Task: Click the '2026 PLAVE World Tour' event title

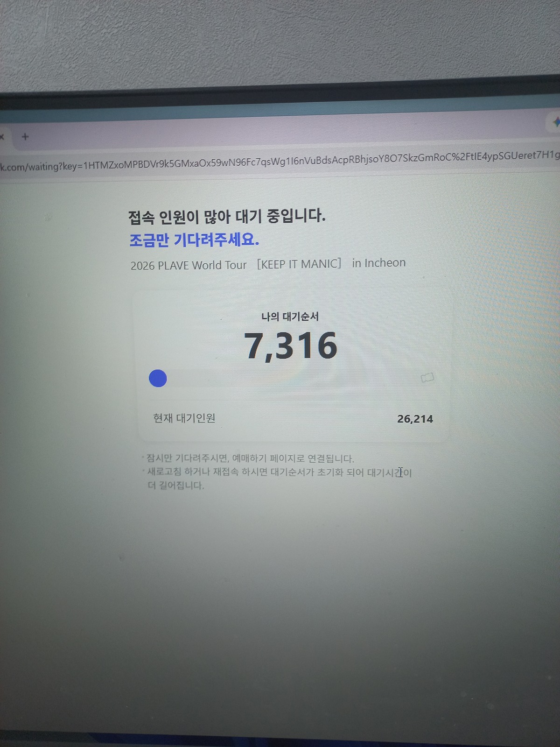Action: point(268,264)
